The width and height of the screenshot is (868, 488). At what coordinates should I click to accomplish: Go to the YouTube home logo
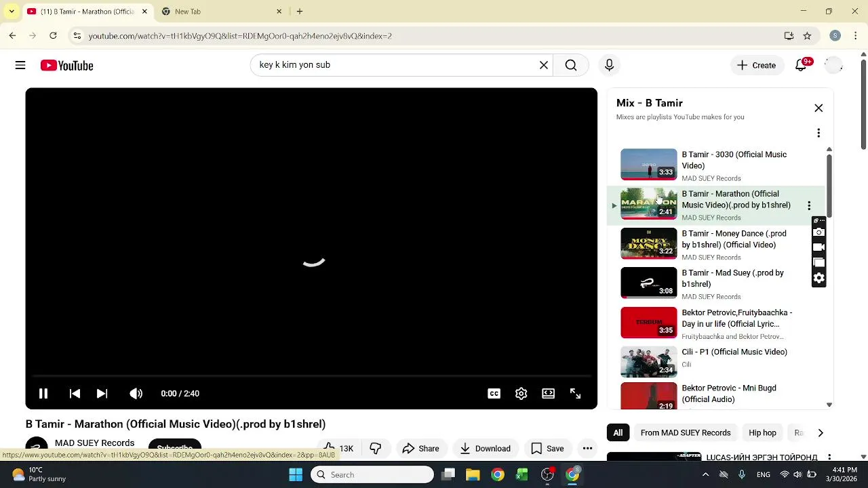(66, 65)
